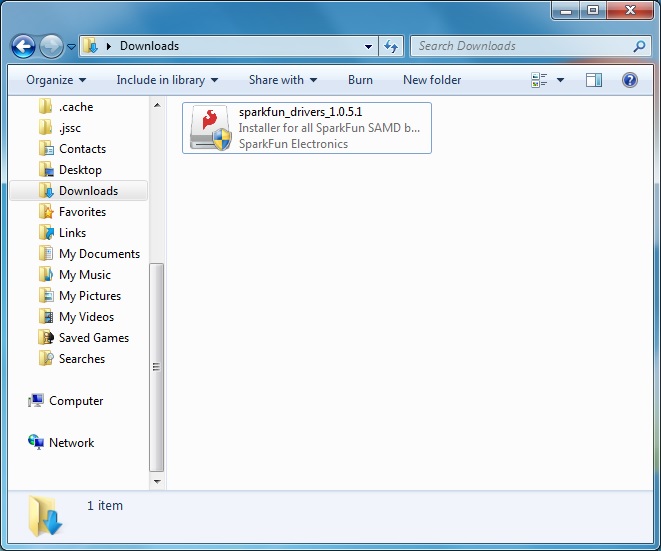Click the Forward navigation arrow

tap(51, 46)
